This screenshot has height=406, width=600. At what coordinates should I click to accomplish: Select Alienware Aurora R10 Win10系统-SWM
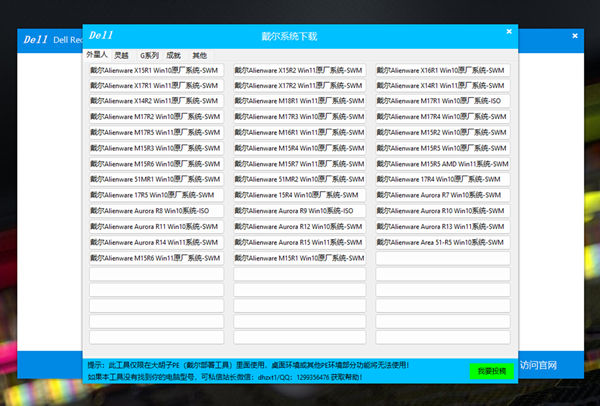(443, 210)
